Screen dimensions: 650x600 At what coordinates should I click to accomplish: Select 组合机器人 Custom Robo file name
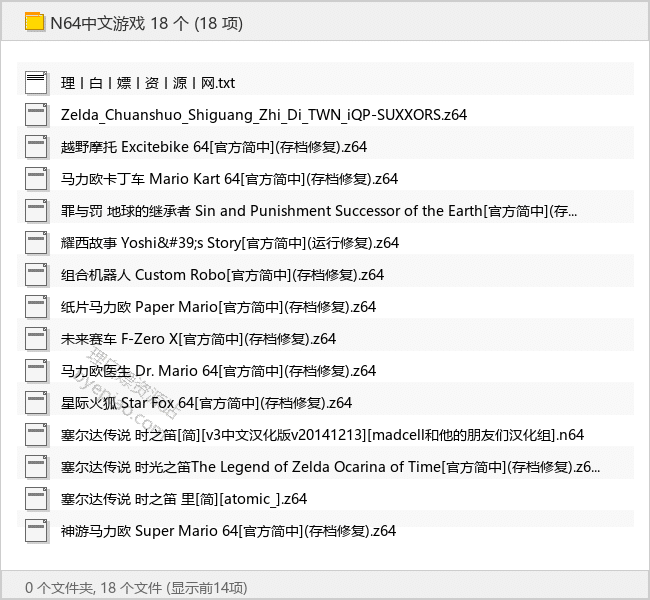[x=222, y=275]
